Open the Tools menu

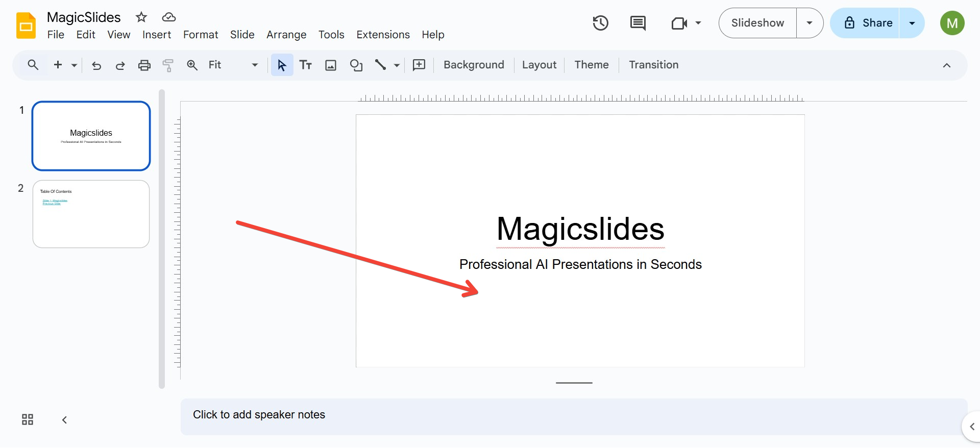click(x=331, y=35)
